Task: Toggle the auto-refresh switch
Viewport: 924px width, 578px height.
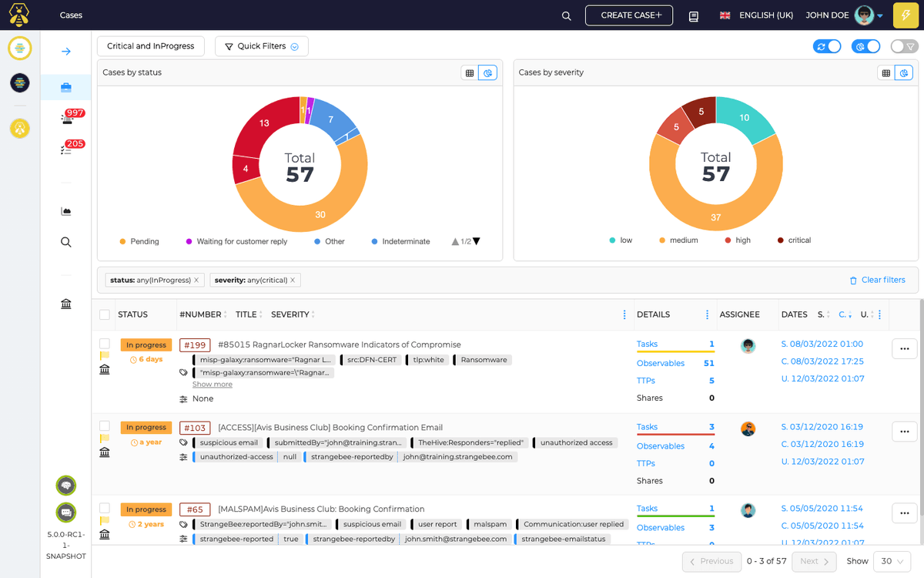Action: tap(827, 46)
